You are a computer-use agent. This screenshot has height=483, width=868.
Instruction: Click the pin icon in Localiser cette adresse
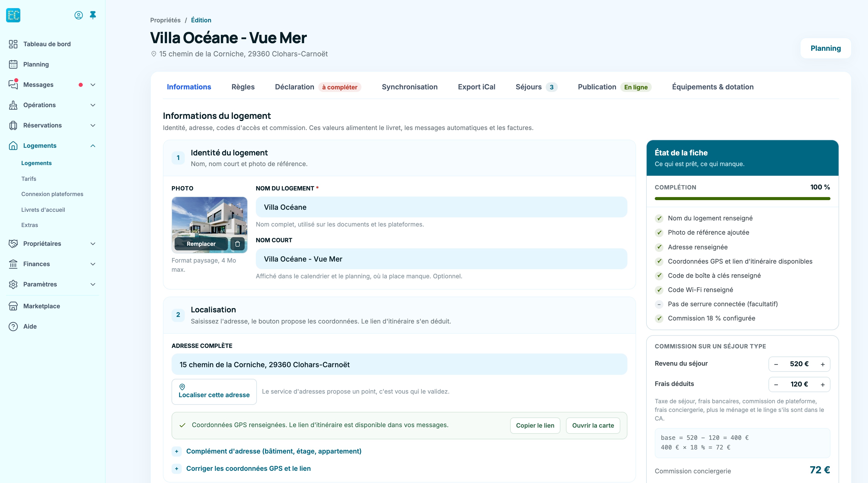[x=182, y=387]
